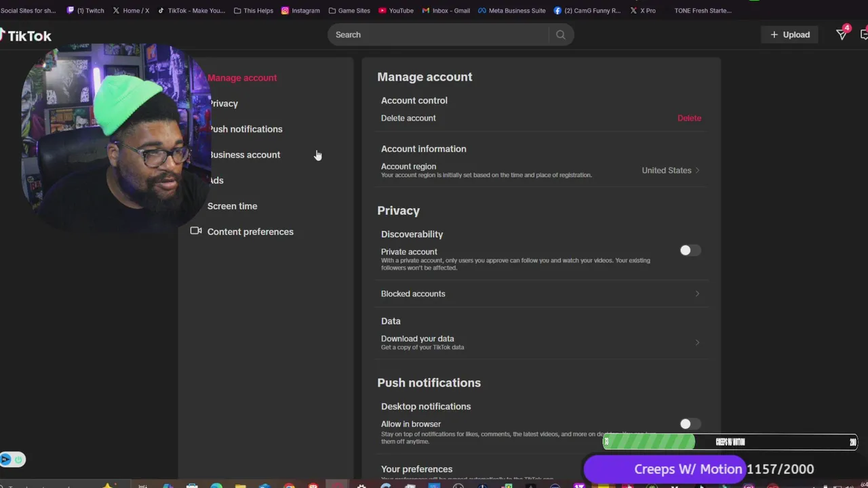Image resolution: width=868 pixels, height=488 pixels.
Task: Click the Your preferences heading
Action: 416,469
